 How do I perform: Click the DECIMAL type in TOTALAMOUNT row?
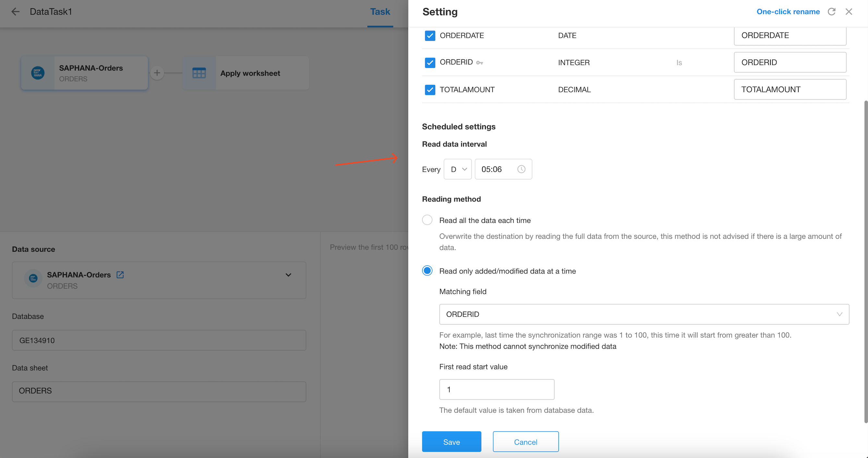(574, 90)
